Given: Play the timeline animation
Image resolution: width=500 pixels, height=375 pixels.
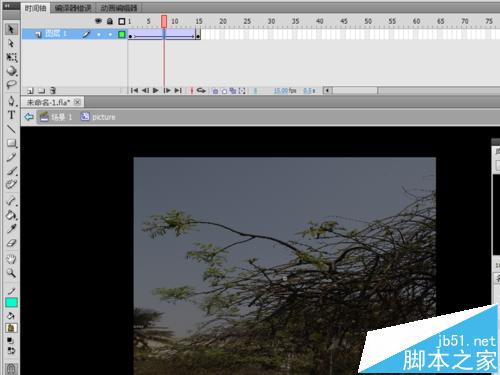Looking at the screenshot, I should pyautogui.click(x=156, y=90).
